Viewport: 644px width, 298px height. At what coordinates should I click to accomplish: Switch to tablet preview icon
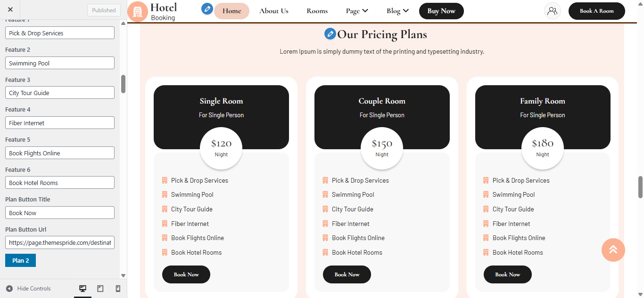[x=100, y=289]
